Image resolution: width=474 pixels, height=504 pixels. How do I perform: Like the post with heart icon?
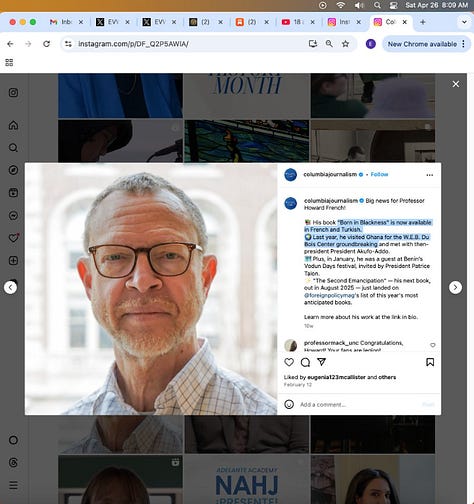coord(289,362)
